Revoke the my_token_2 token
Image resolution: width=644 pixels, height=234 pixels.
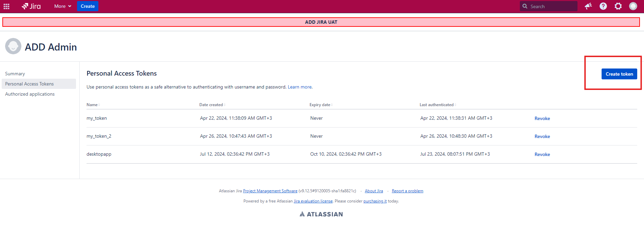coord(542,136)
